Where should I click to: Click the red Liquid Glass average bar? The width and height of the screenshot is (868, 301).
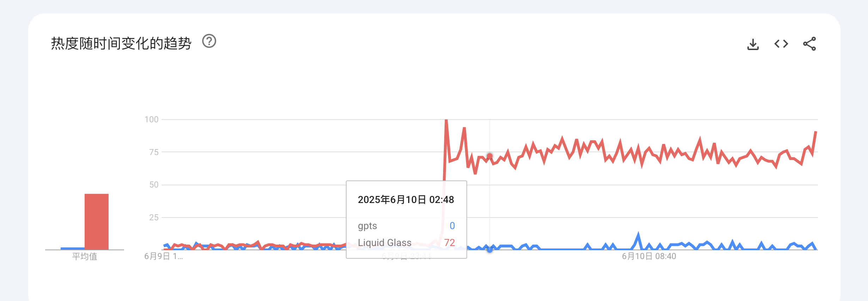pos(96,221)
